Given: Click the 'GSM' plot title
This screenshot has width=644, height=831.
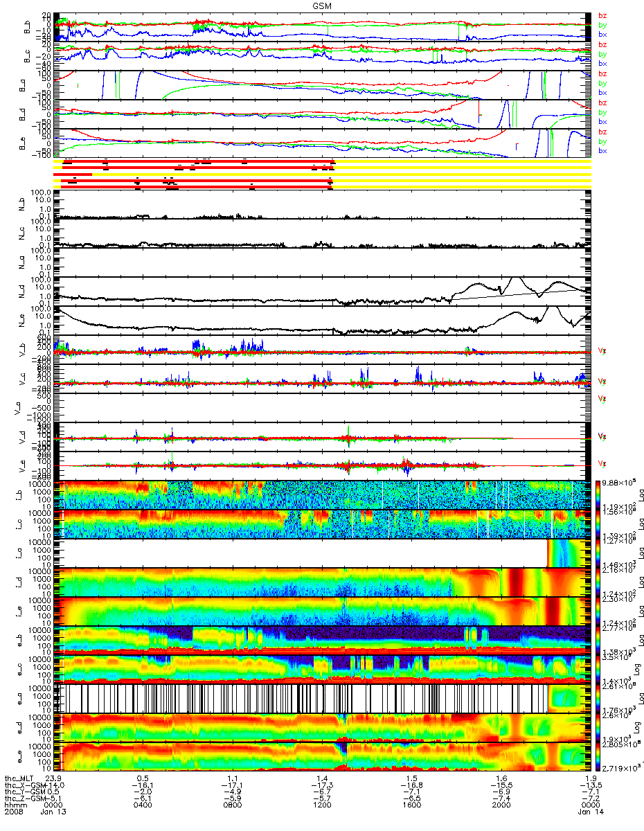Looking at the screenshot, I should 322,5.
